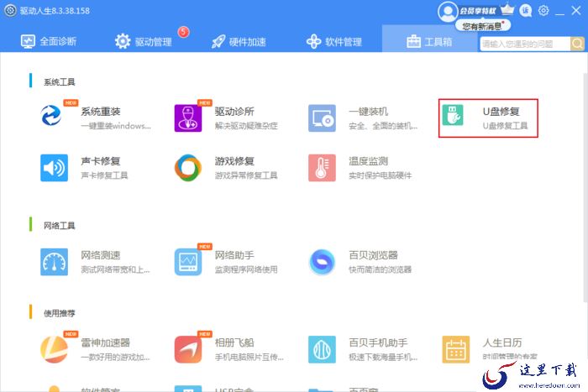
Task: Click the 温度监测 title text
Action: pos(368,161)
